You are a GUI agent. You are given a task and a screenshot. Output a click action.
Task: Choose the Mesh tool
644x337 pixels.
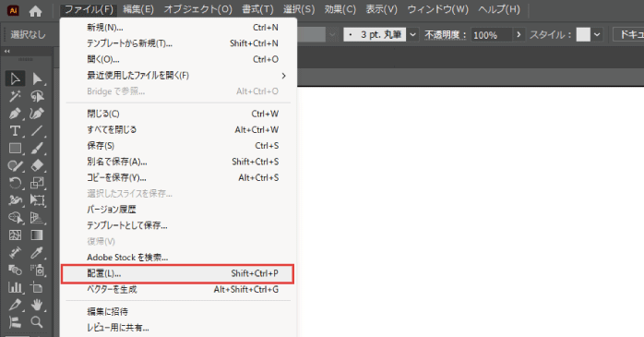pos(15,235)
